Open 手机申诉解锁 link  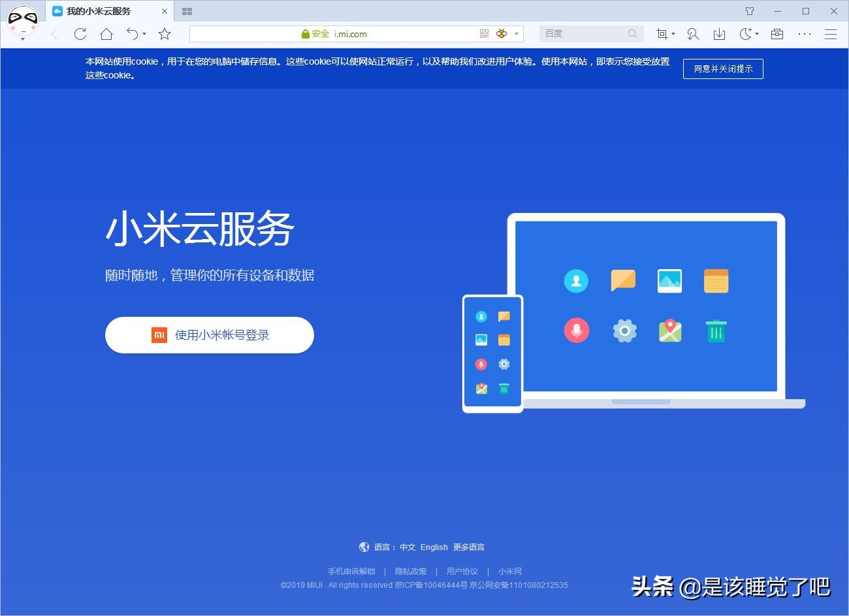point(351,572)
